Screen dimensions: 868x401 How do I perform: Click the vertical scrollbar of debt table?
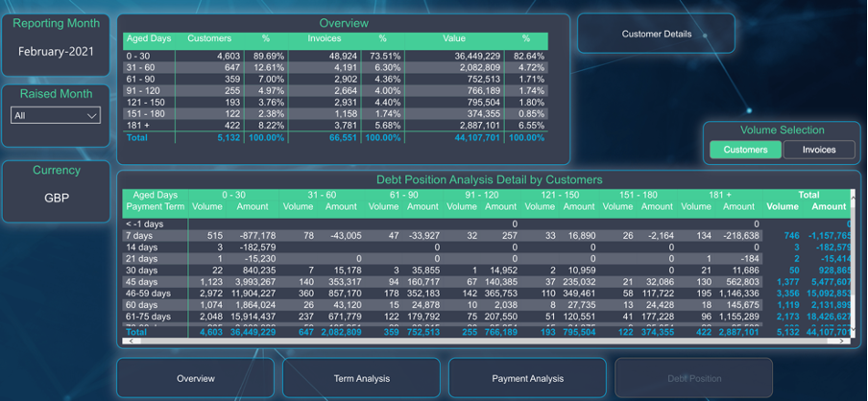pyautogui.click(x=853, y=264)
